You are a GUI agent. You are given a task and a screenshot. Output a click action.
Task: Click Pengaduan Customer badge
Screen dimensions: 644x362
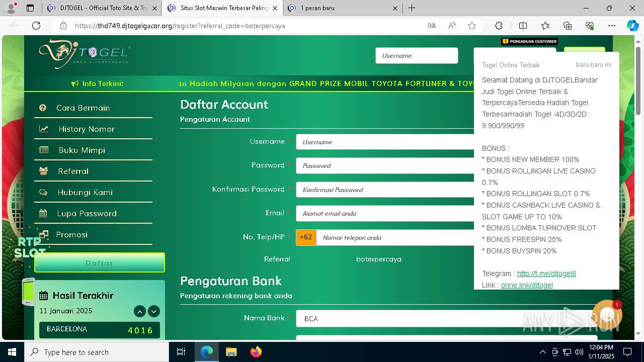tap(529, 41)
